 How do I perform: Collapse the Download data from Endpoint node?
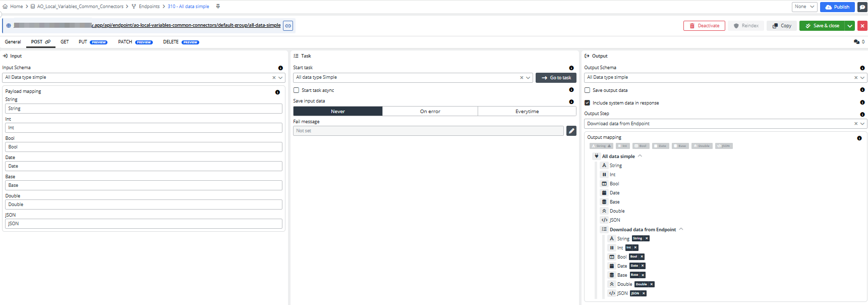coord(681,229)
